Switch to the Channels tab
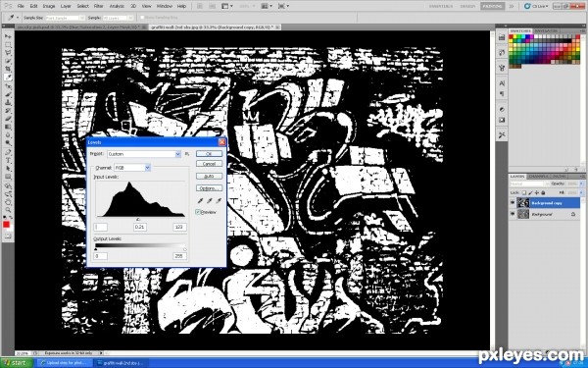The height and width of the screenshot is (368, 588). 539,176
